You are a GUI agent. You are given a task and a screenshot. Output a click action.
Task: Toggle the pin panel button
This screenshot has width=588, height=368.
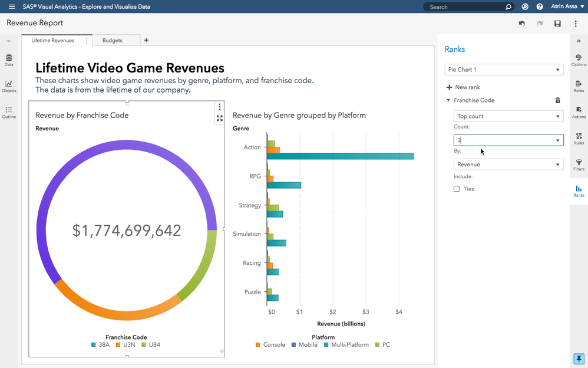point(579,359)
